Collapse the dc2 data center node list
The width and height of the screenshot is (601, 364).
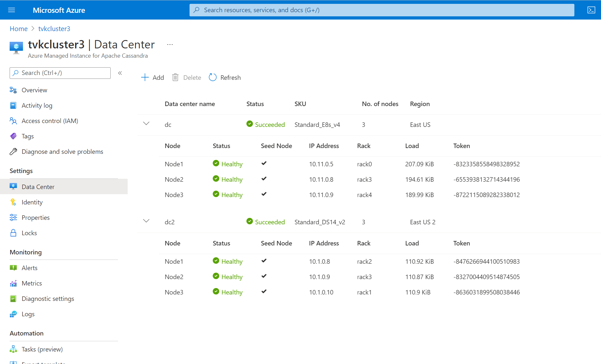point(146,221)
